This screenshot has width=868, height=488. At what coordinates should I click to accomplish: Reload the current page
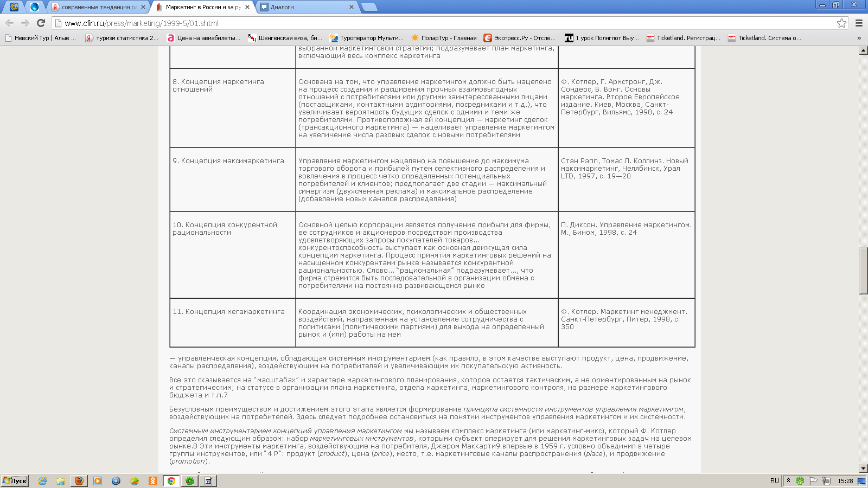click(41, 23)
